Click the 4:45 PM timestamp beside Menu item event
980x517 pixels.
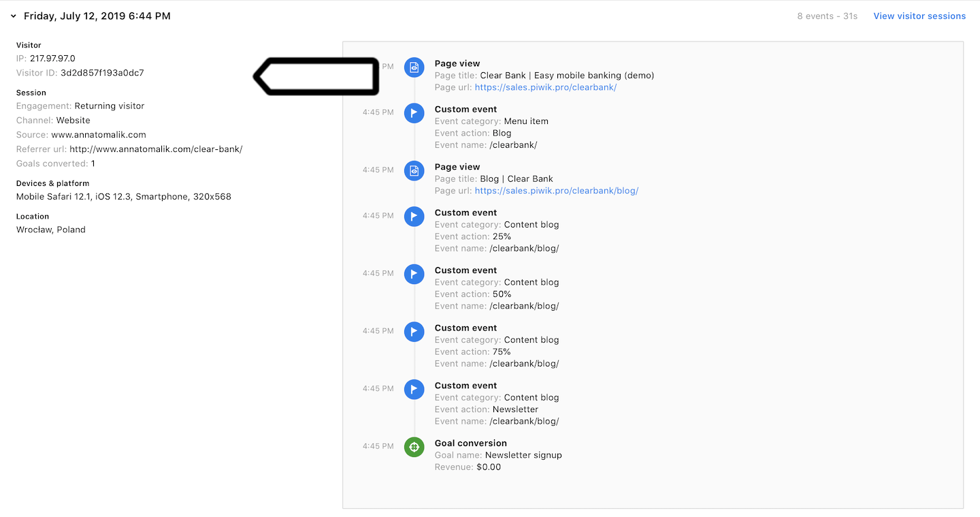pos(378,112)
